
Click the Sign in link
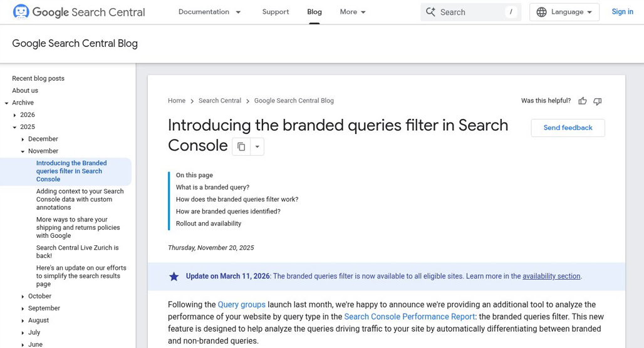click(x=622, y=12)
